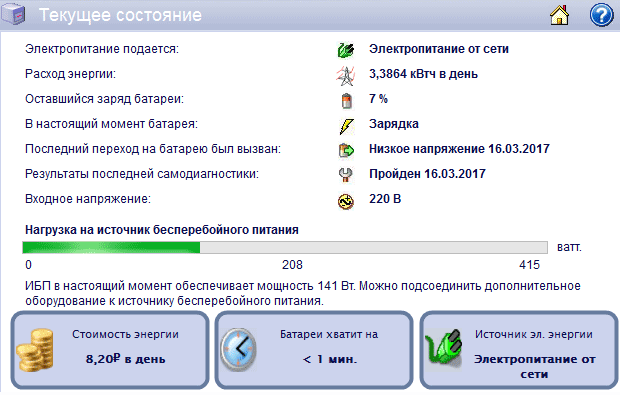The width and height of the screenshot is (620, 395).
Task: Click the label В настоящий момент батарея:
Action: [111, 124]
